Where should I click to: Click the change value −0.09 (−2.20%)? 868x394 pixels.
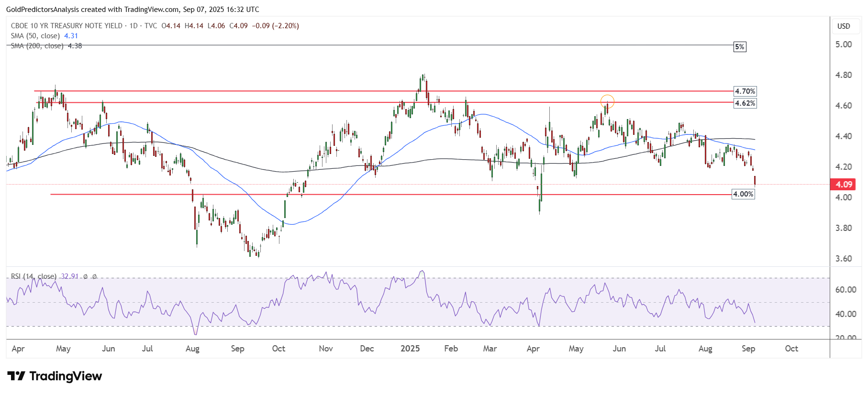275,26
